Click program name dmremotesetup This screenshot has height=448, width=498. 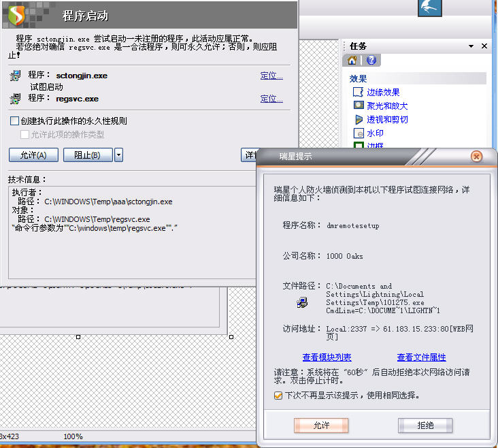coord(353,226)
